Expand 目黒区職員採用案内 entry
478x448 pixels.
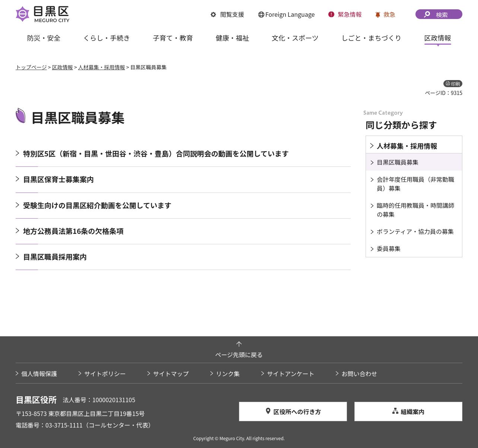click(55, 257)
